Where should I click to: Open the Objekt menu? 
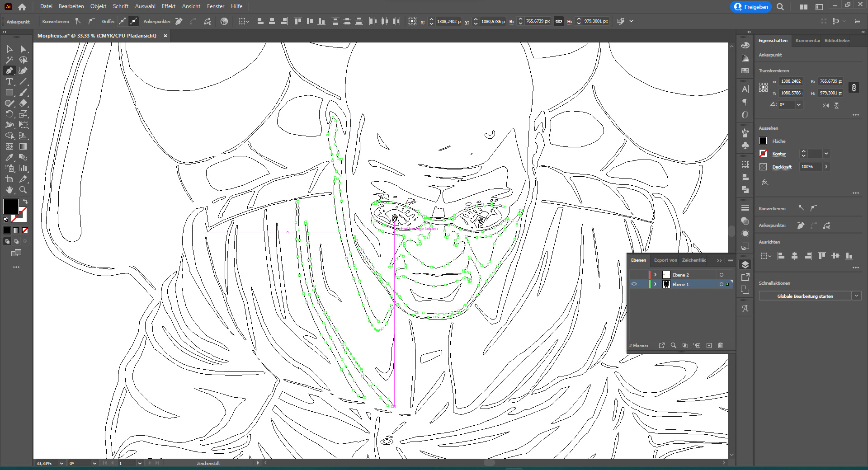[98, 6]
